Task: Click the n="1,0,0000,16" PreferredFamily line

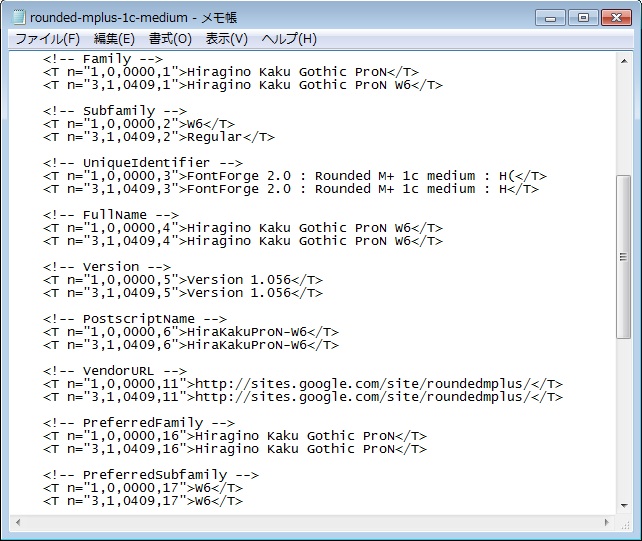Action: tap(235, 436)
